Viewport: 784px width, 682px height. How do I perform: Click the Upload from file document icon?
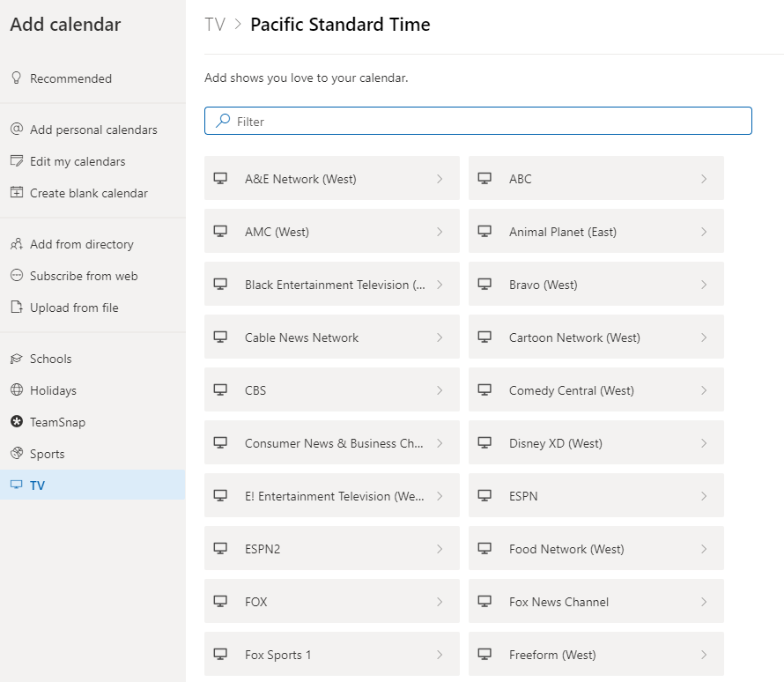pos(16,308)
